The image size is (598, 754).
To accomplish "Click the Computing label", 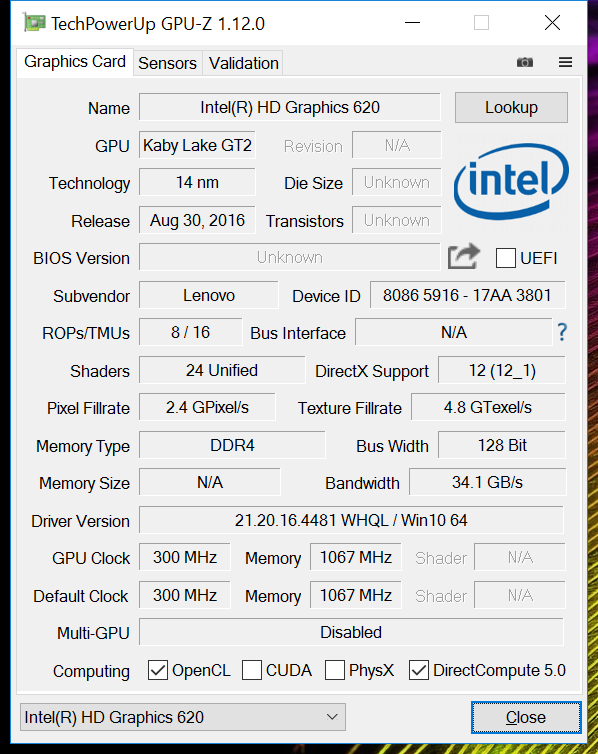I will coord(91,671).
